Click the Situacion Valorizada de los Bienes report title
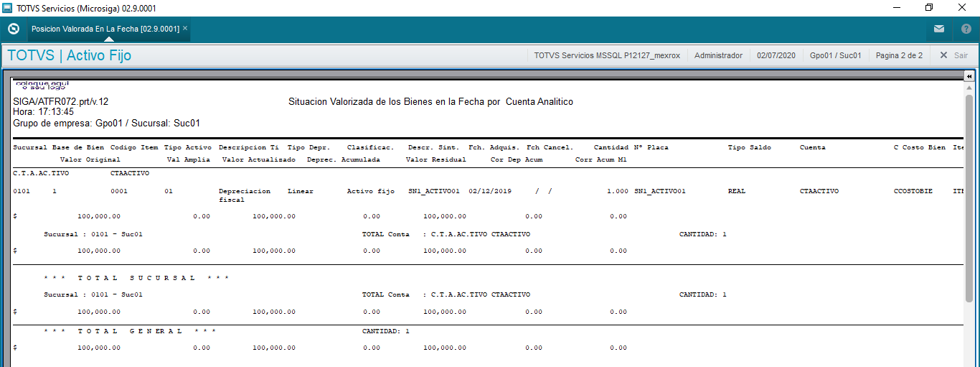 (x=430, y=102)
